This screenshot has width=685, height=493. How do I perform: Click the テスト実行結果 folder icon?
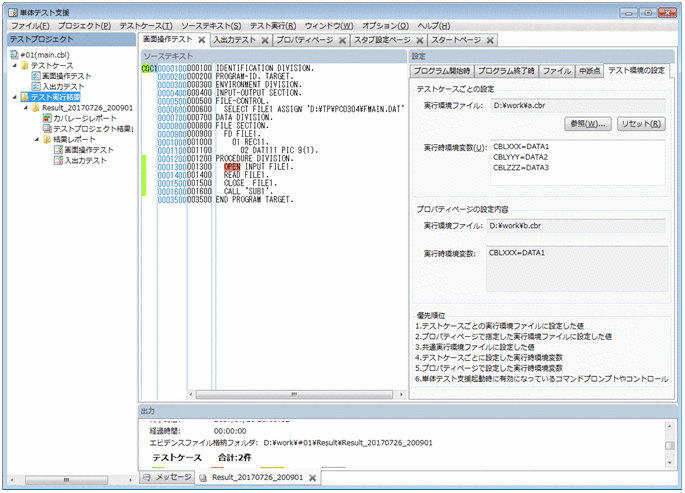point(25,97)
